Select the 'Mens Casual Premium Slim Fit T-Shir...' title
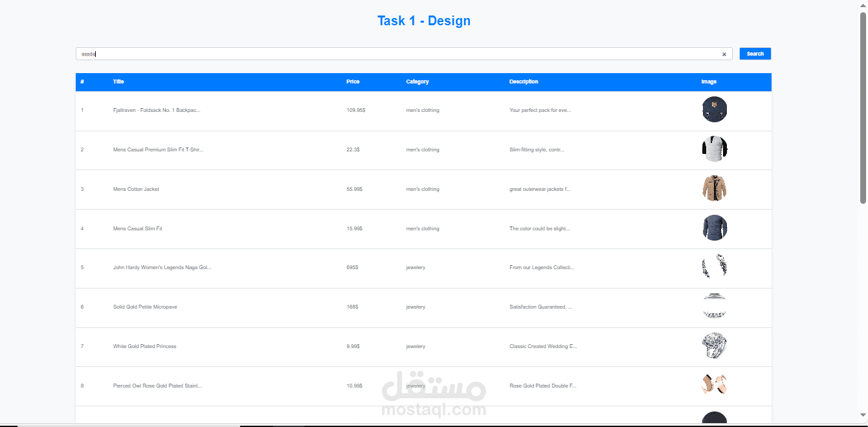868x427 pixels. tap(158, 149)
